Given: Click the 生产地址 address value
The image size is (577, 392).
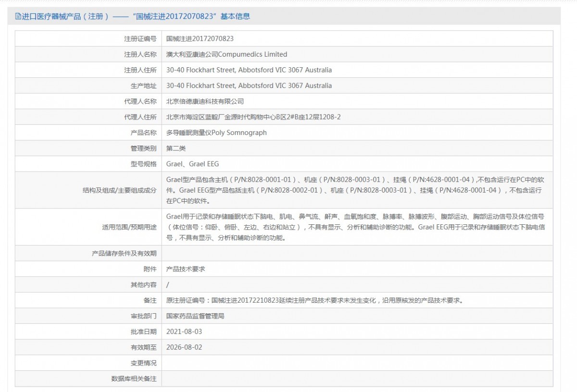Looking at the screenshot, I should click(249, 86).
